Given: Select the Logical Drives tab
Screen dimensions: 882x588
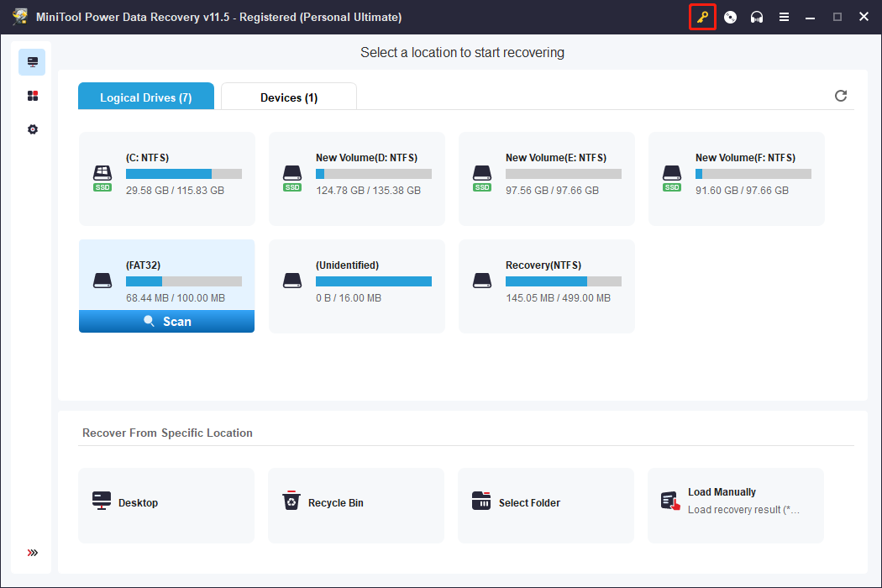Looking at the screenshot, I should click(145, 97).
